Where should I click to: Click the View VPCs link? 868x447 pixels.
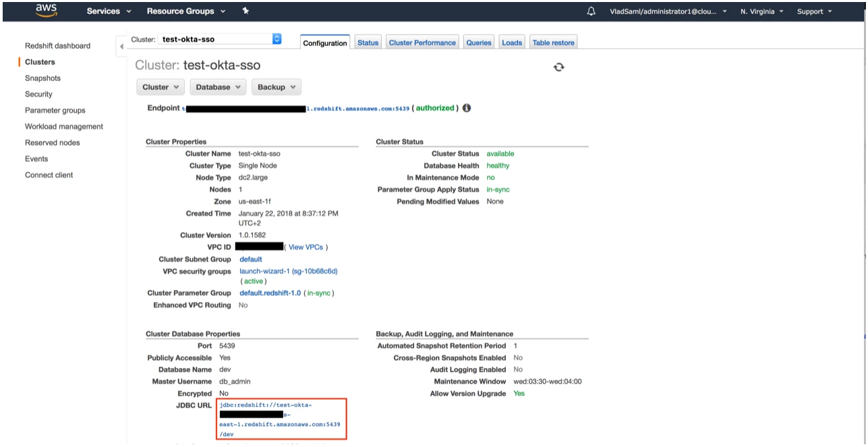[306, 247]
